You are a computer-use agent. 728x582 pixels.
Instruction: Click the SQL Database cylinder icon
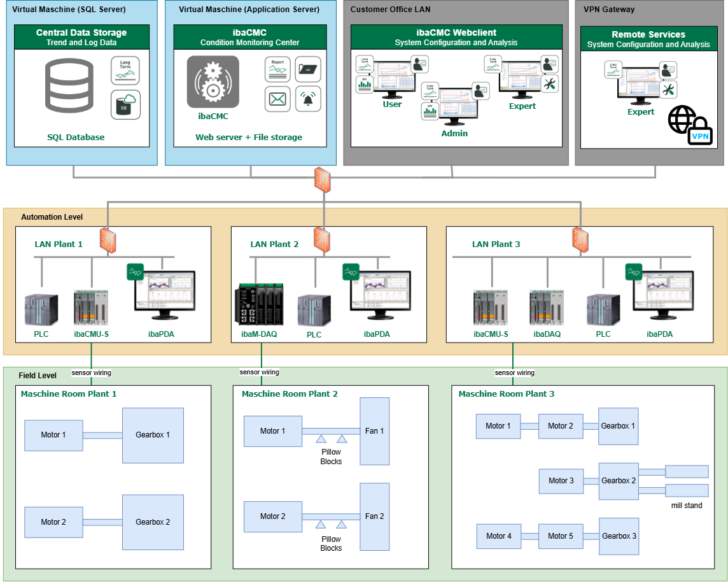(x=69, y=85)
